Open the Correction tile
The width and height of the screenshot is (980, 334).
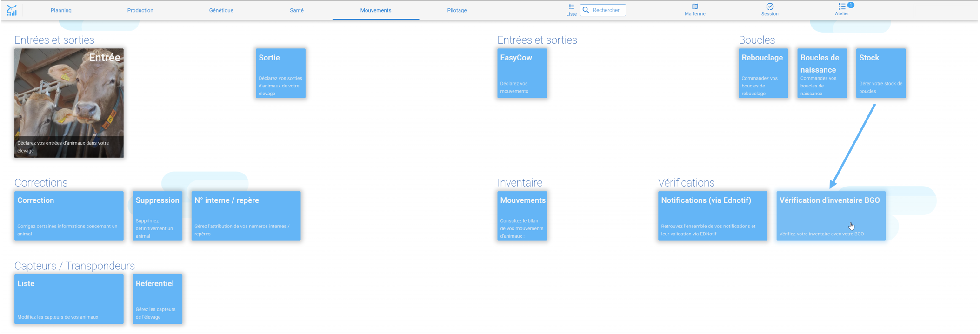point(69,216)
